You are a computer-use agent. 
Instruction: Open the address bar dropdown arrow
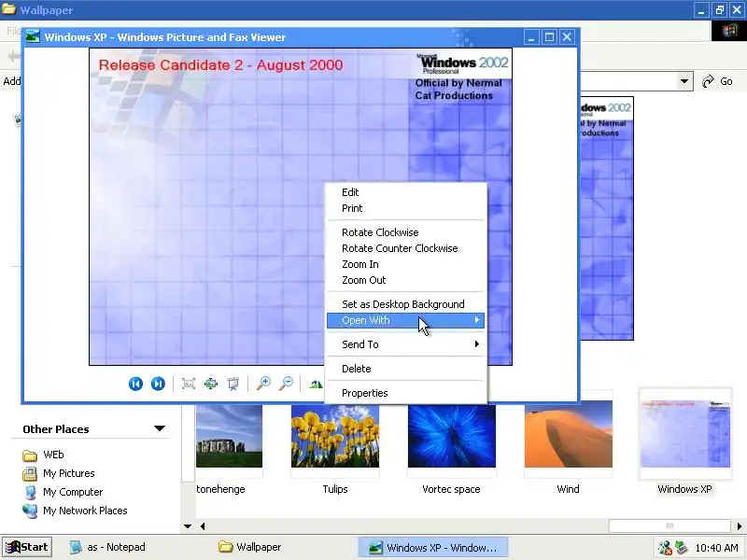(684, 81)
